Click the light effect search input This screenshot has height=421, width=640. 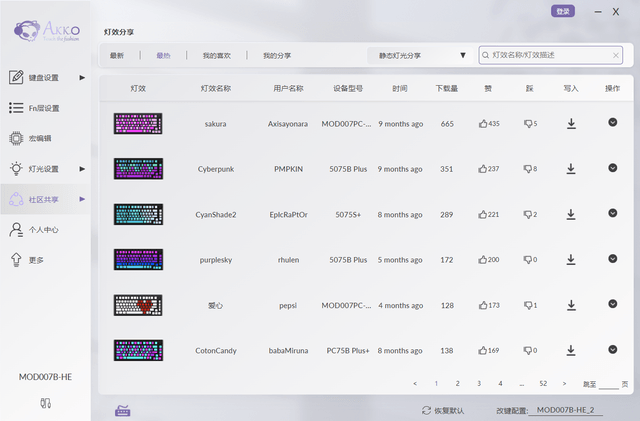(x=551, y=55)
